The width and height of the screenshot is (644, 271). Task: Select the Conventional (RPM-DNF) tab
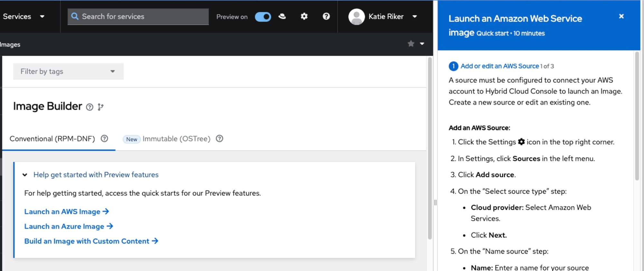coord(52,139)
